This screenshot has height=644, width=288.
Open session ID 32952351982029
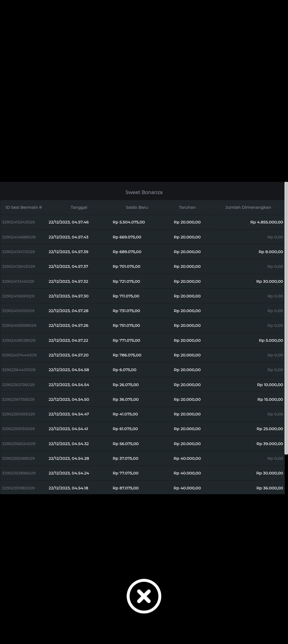[18, 488]
